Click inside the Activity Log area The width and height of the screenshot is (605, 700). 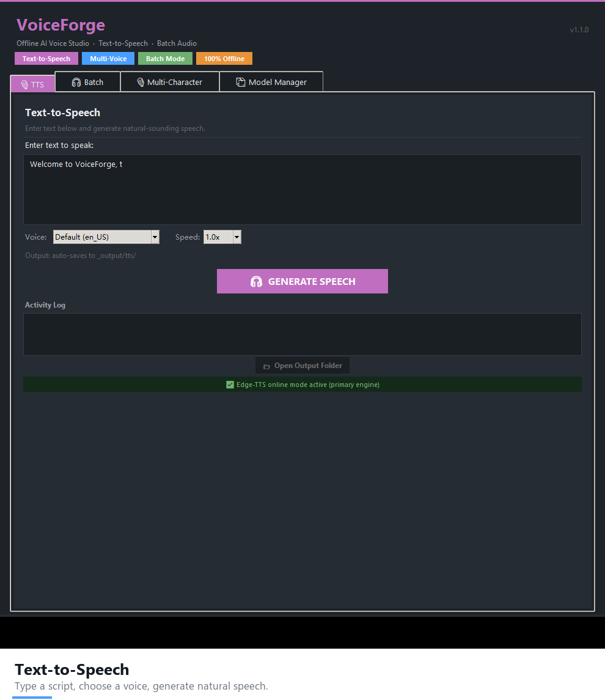tap(302, 334)
